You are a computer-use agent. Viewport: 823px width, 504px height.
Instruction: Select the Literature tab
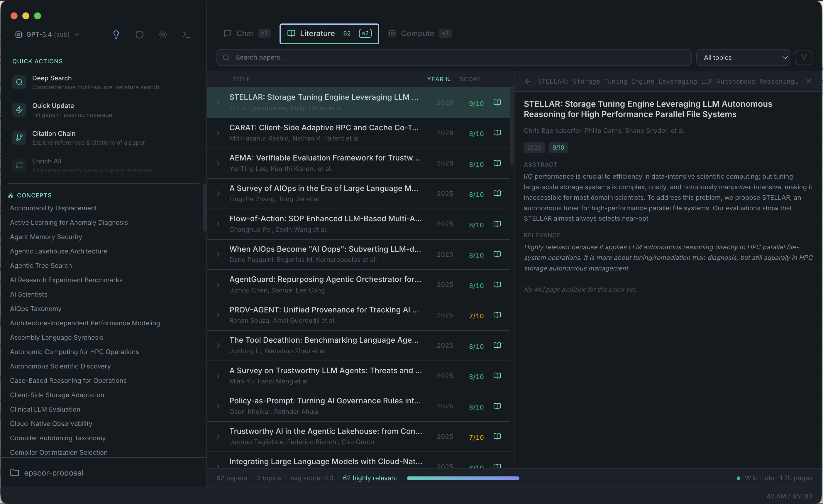click(329, 33)
